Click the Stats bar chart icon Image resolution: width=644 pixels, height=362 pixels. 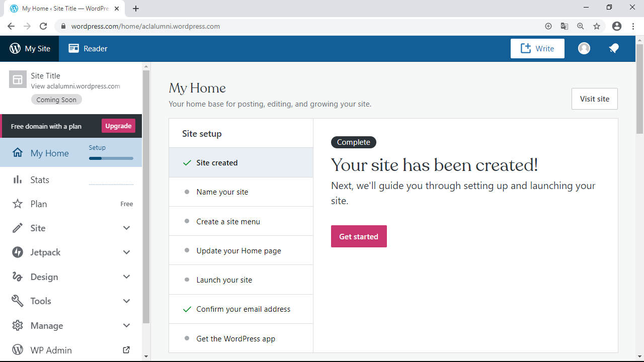pos(18,179)
